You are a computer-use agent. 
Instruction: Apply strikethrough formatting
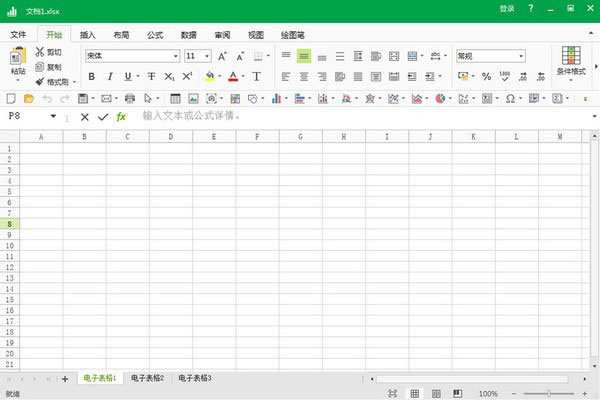(x=152, y=77)
